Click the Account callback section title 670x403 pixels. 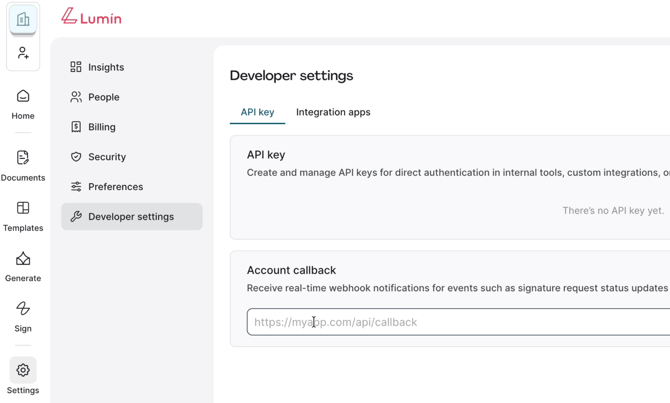[x=291, y=270]
